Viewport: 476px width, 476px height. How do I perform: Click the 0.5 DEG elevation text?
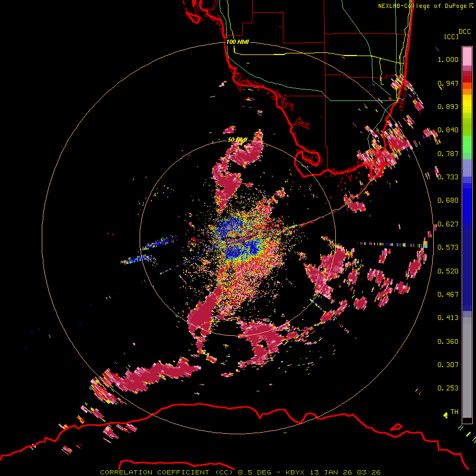click(x=255, y=472)
